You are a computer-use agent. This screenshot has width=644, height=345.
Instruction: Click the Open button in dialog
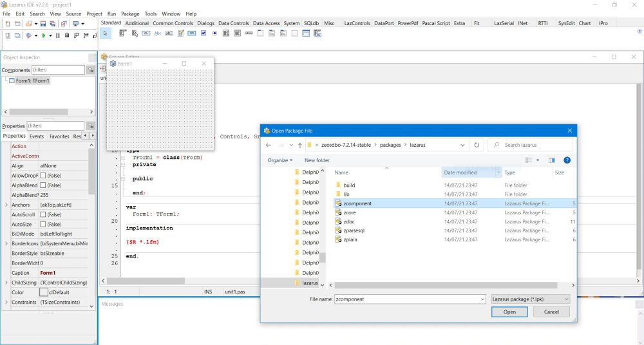pos(509,312)
